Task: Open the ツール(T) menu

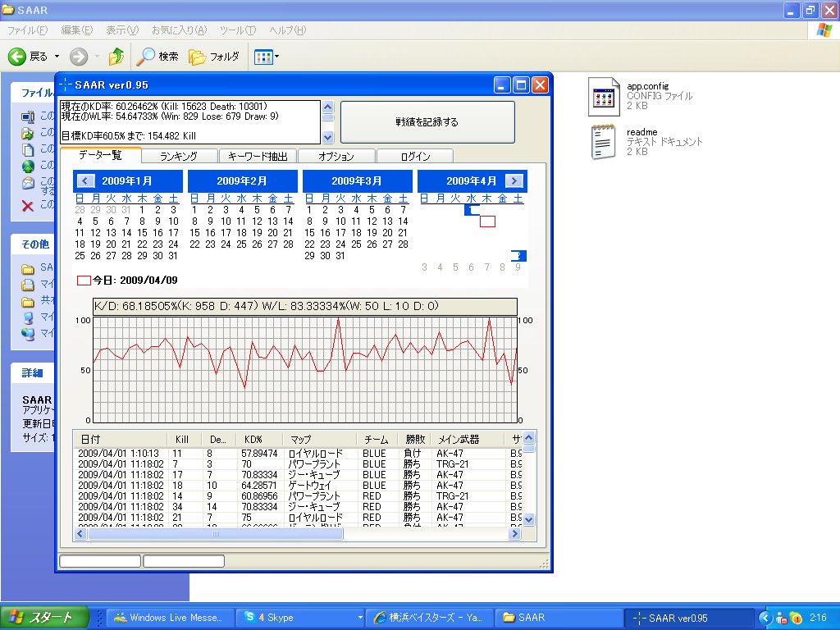Action: [238, 30]
